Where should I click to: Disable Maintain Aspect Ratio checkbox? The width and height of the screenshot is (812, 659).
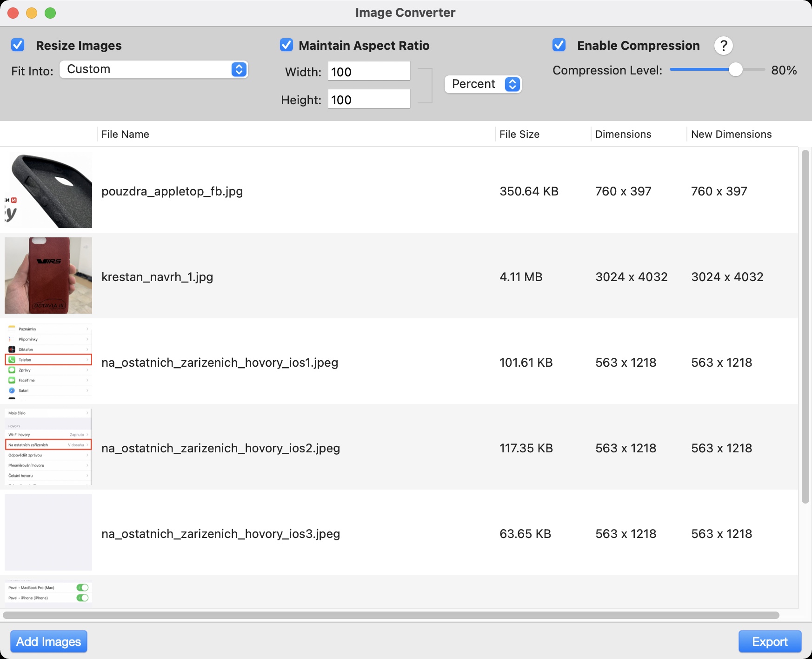tap(286, 45)
